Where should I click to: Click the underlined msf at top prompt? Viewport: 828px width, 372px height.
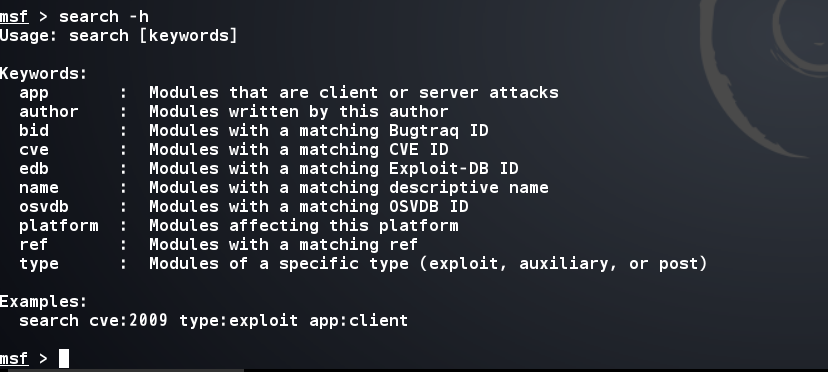click(14, 17)
